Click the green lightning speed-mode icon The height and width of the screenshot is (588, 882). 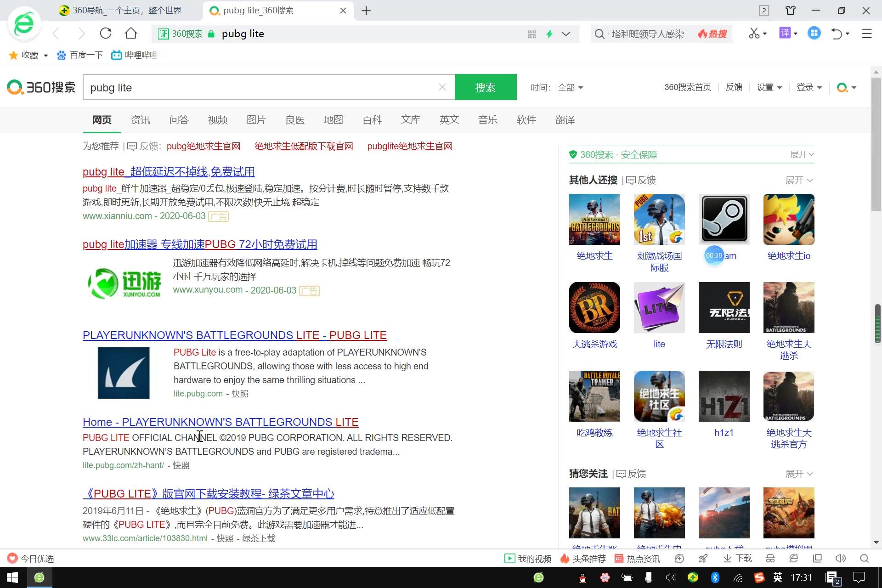[x=549, y=34]
